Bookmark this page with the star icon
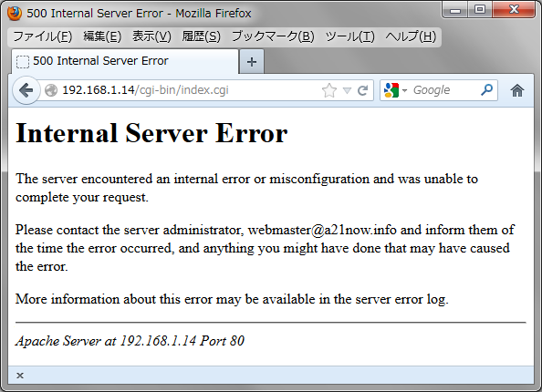The image size is (542, 392). pos(329,90)
